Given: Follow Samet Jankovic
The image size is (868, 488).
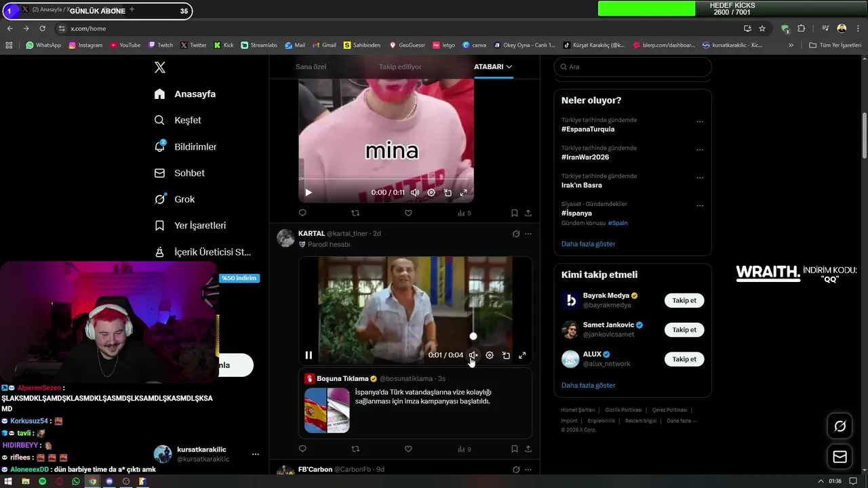Looking at the screenshot, I should click(684, 329).
